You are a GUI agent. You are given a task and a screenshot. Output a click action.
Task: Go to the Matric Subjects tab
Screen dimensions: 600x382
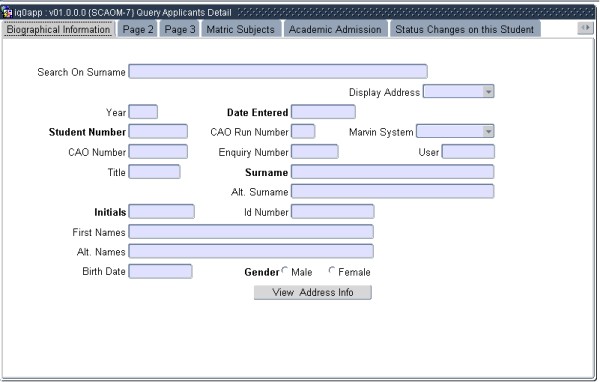click(x=241, y=29)
